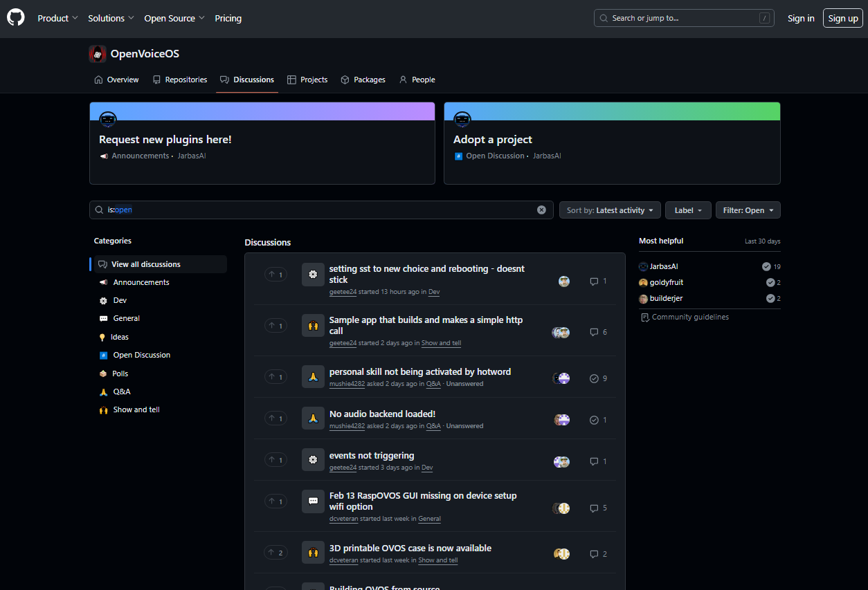Open the Label filter dropdown

(x=688, y=210)
